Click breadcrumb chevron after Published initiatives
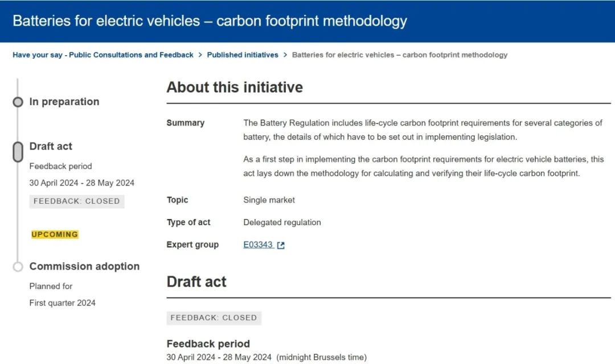 pyautogui.click(x=285, y=55)
